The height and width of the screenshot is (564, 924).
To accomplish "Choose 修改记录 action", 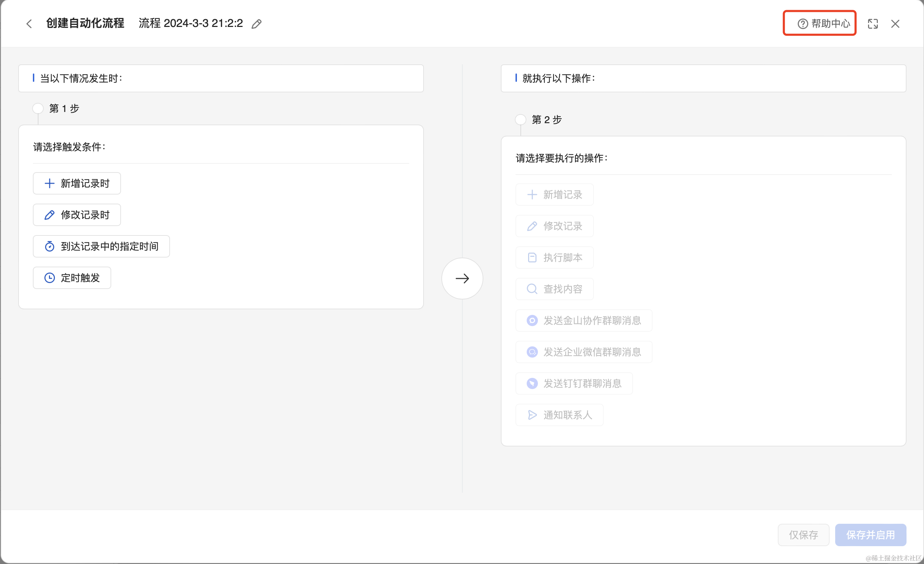I will pos(554,226).
